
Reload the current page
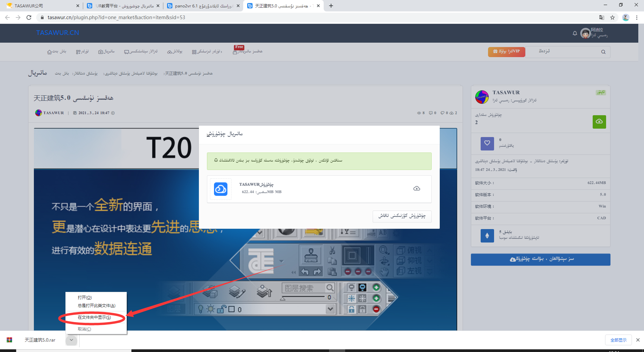29,17
